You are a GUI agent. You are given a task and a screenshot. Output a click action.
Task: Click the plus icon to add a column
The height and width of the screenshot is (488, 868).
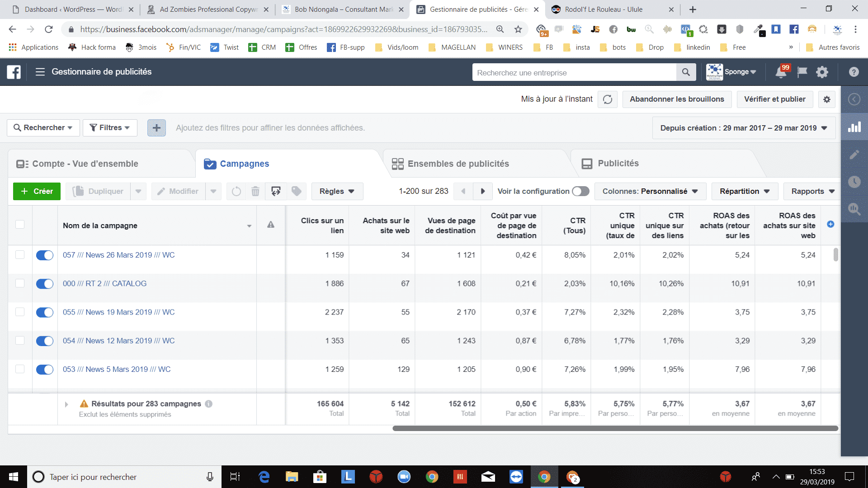(830, 225)
